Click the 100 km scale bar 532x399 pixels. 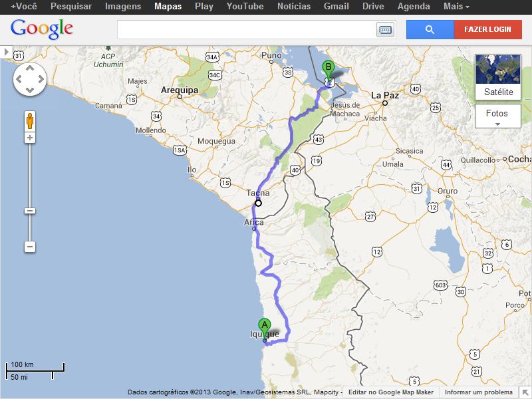(x=35, y=368)
